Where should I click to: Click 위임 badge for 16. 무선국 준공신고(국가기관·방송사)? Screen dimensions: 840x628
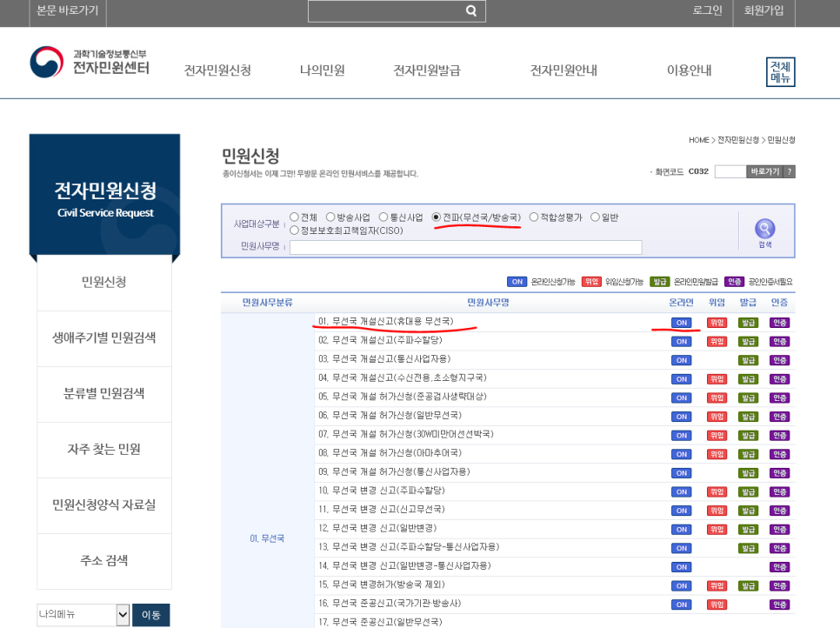[x=717, y=605]
